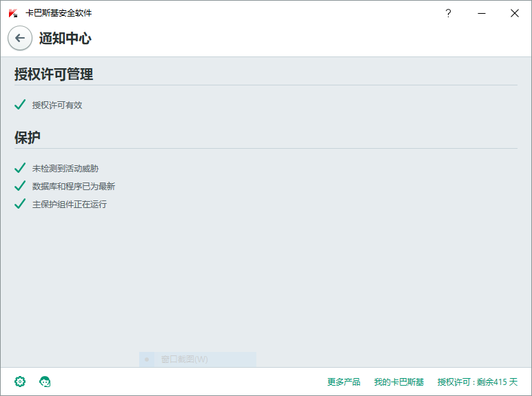Click green checkmark beside 主保护组件正在运行
Screen dimensions: 532x396
coord(20,204)
